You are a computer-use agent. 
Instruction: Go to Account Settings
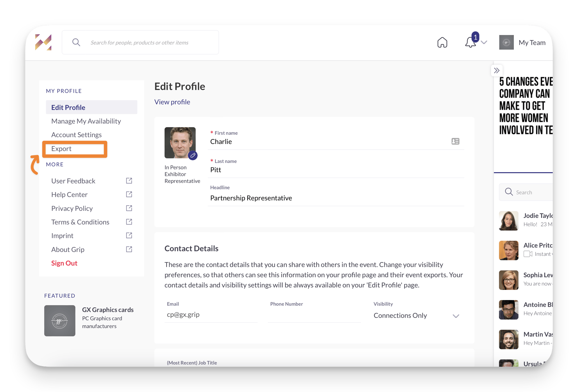coord(76,135)
